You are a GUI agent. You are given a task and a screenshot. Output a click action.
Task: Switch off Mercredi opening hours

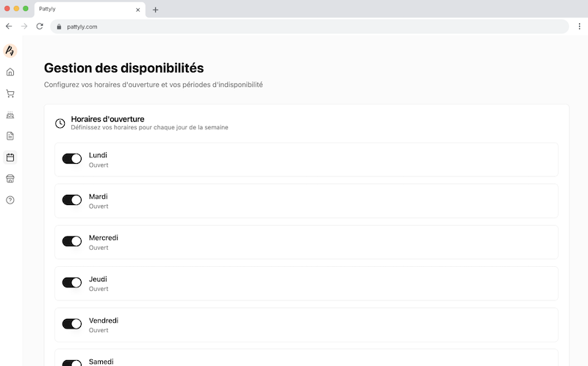click(x=72, y=241)
